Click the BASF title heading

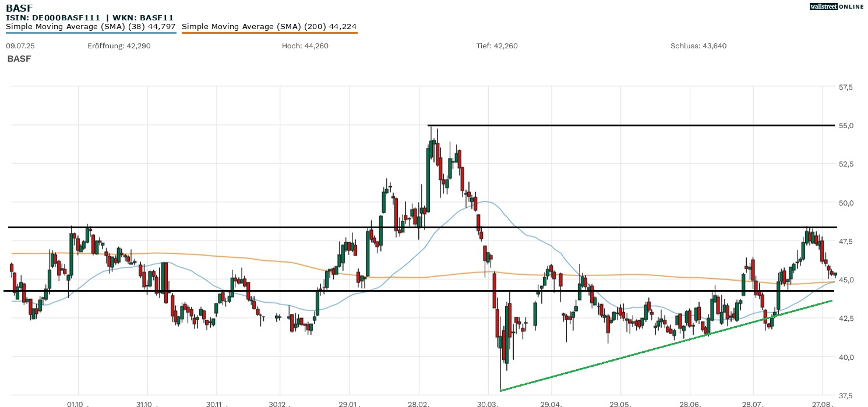(x=19, y=8)
